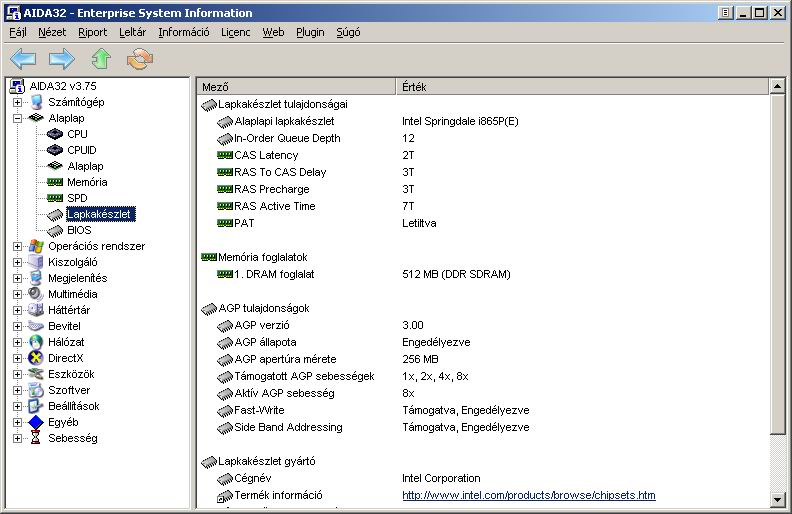
Task: Select the Side Band Addressing row
Action: click(x=483, y=427)
